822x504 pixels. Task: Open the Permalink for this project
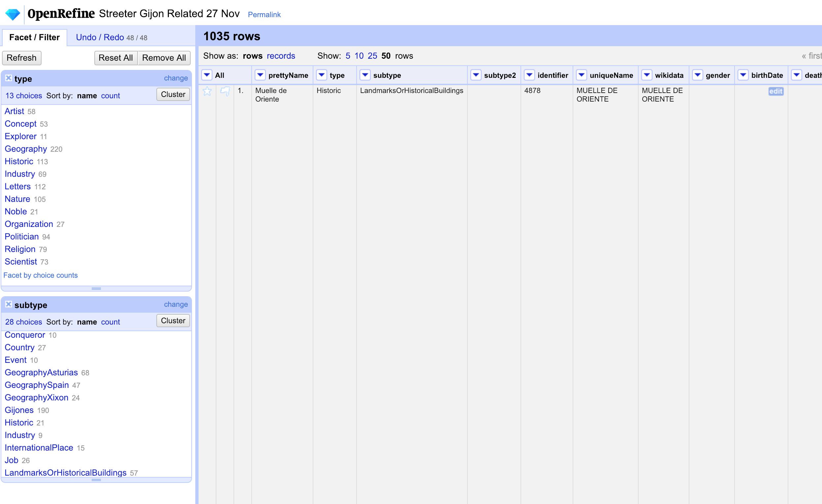(x=264, y=15)
